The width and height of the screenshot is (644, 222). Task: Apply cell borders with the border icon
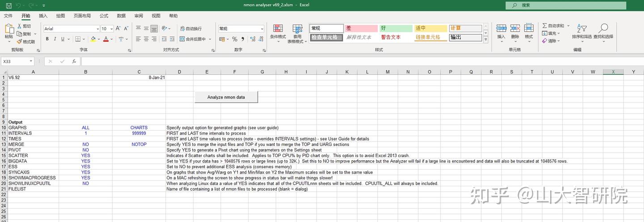pyautogui.click(x=78, y=39)
